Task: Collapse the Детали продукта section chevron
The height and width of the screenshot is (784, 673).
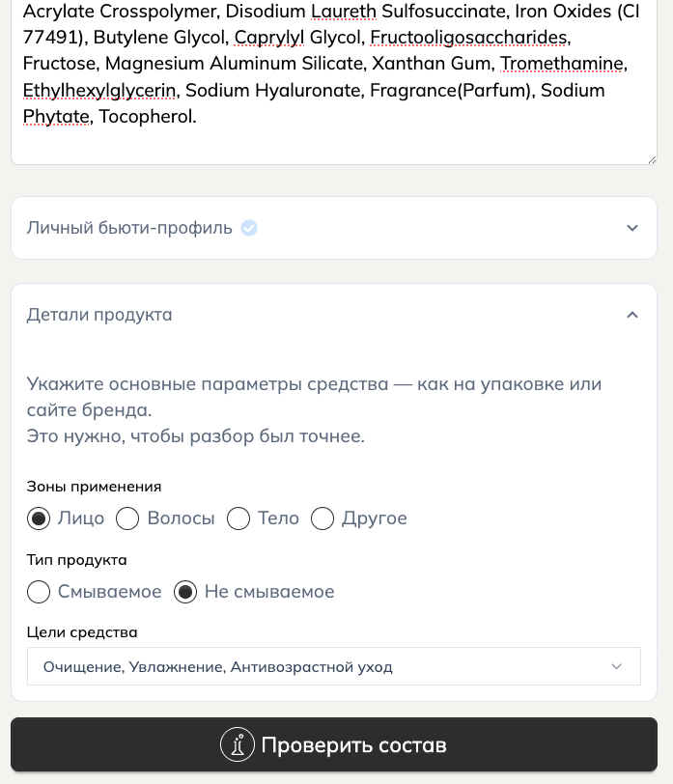Action: (x=632, y=315)
